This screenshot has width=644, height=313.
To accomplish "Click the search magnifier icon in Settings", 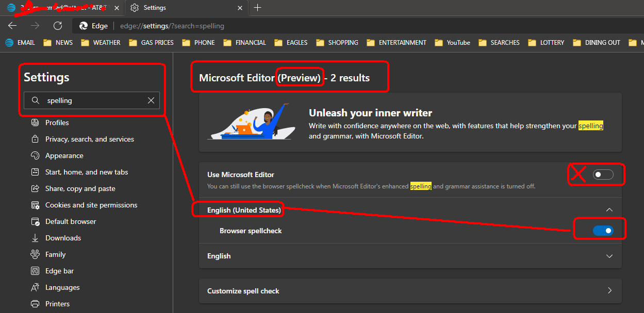I will point(36,100).
